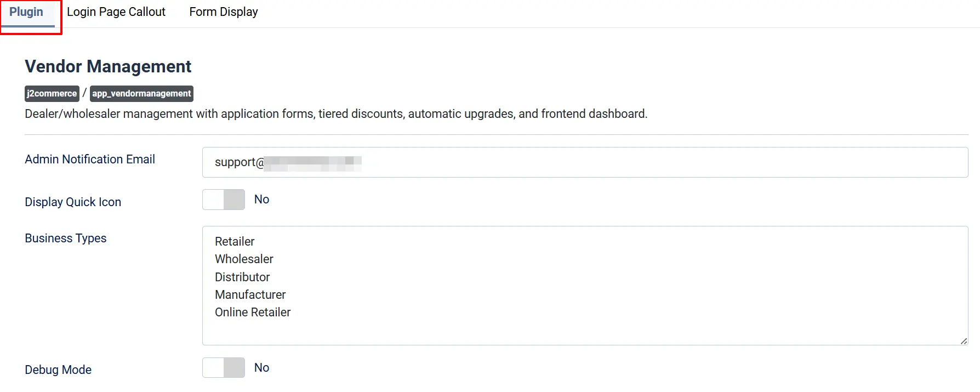This screenshot has height=392, width=980.
Task: Click the Business Types textarea resize handle
Action: tap(964, 341)
